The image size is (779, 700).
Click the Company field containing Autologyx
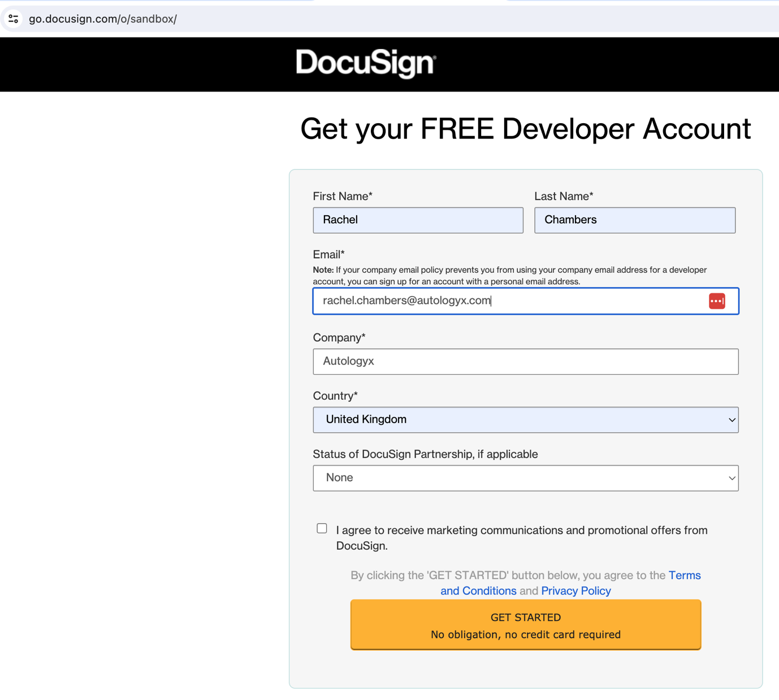pos(526,362)
